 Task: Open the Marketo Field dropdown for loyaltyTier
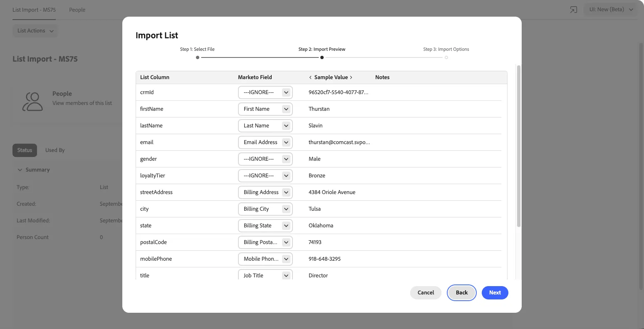(265, 176)
